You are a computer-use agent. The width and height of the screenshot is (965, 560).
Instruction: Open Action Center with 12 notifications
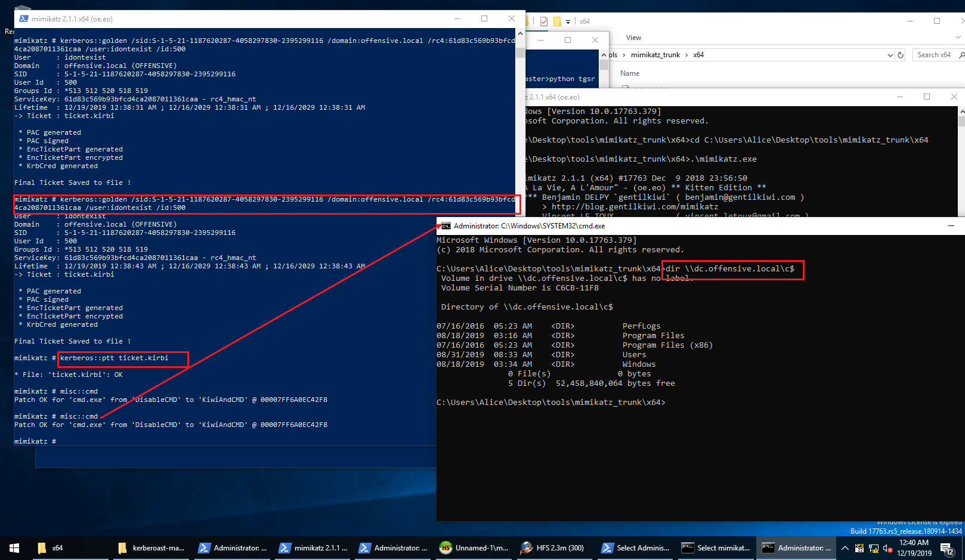click(947, 548)
